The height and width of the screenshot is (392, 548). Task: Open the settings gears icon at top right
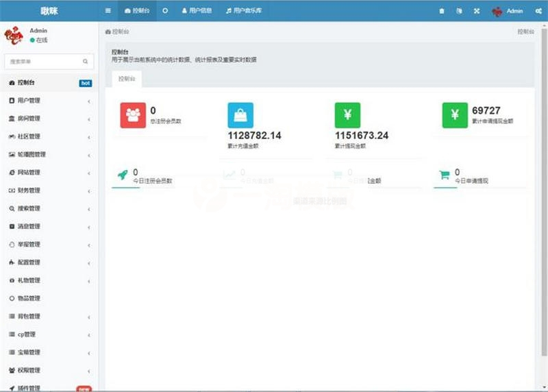pyautogui.click(x=538, y=11)
